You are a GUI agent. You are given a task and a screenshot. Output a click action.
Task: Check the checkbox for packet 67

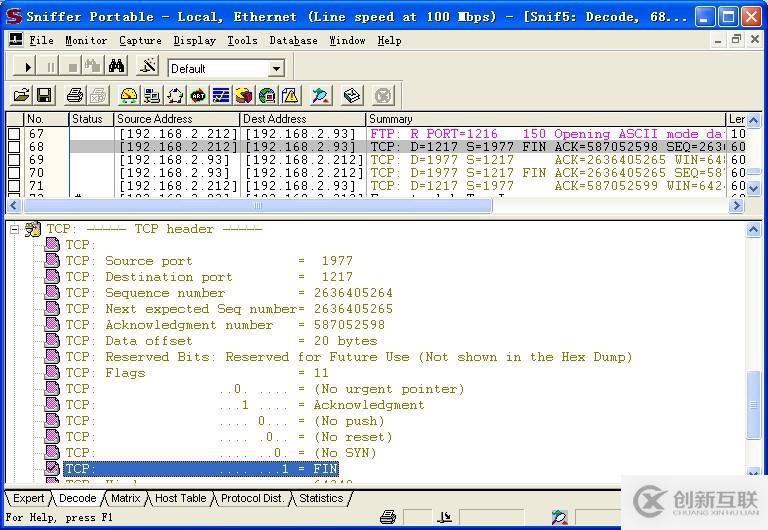coord(14,134)
